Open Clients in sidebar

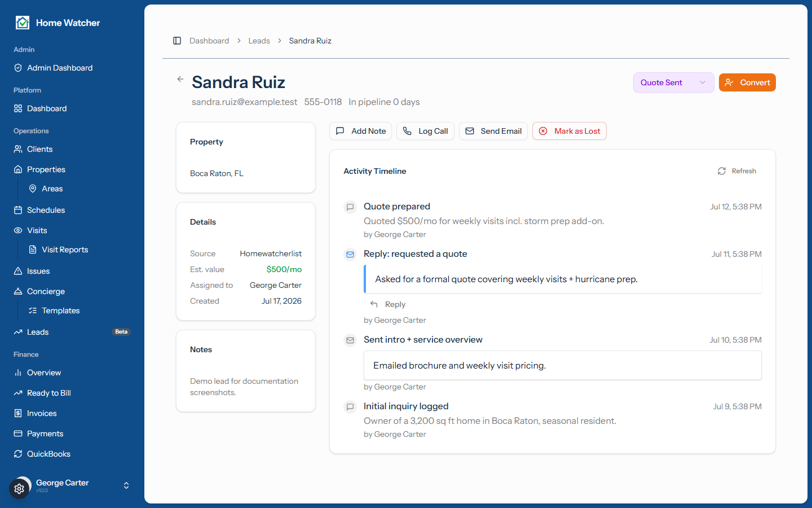(72, 149)
